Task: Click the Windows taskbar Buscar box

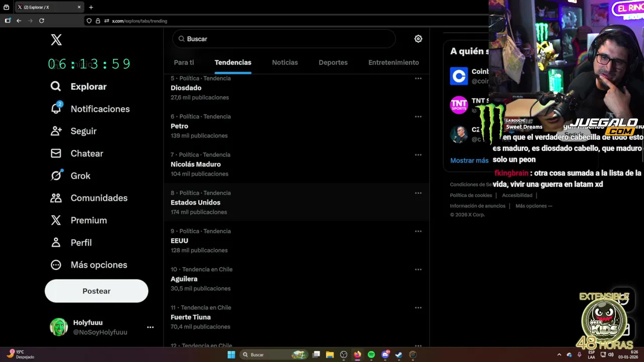Action: pos(273,354)
